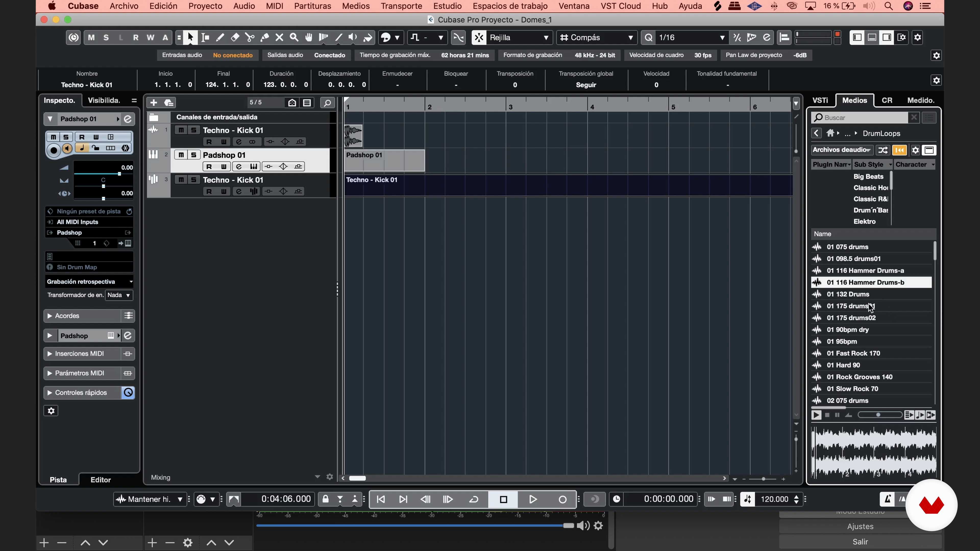980x551 pixels.
Task: Open Setup Project Status Line gear
Action: [x=936, y=56]
